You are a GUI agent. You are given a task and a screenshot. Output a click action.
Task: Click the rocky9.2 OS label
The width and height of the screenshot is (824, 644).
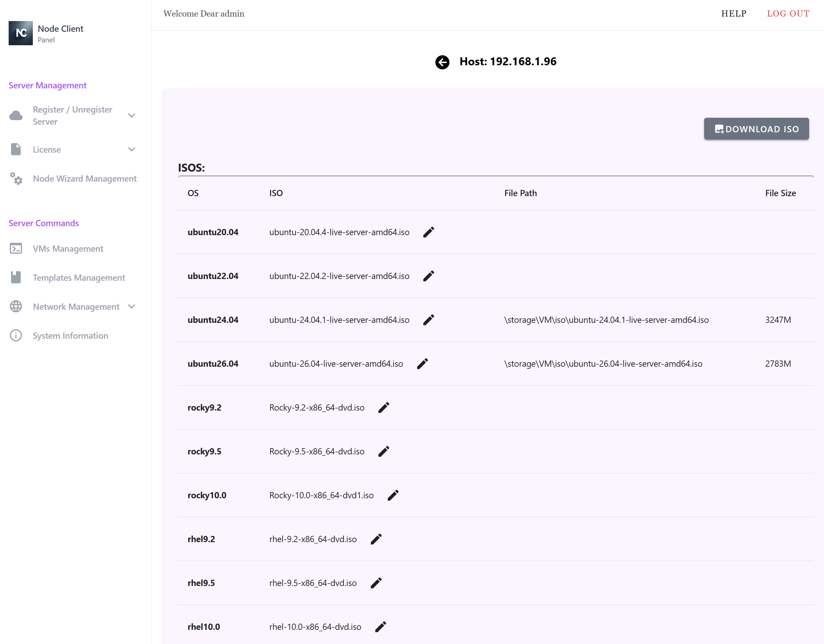click(x=205, y=407)
